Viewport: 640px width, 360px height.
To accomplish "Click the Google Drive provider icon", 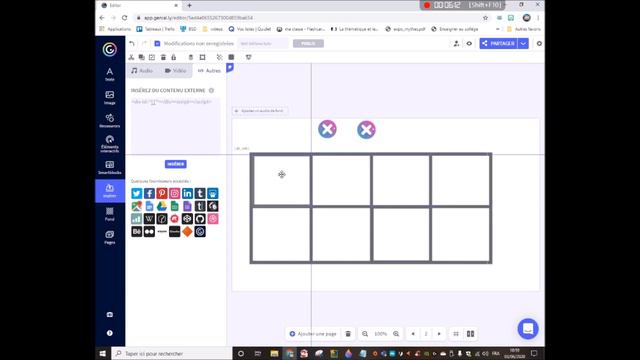I will click(x=162, y=206).
